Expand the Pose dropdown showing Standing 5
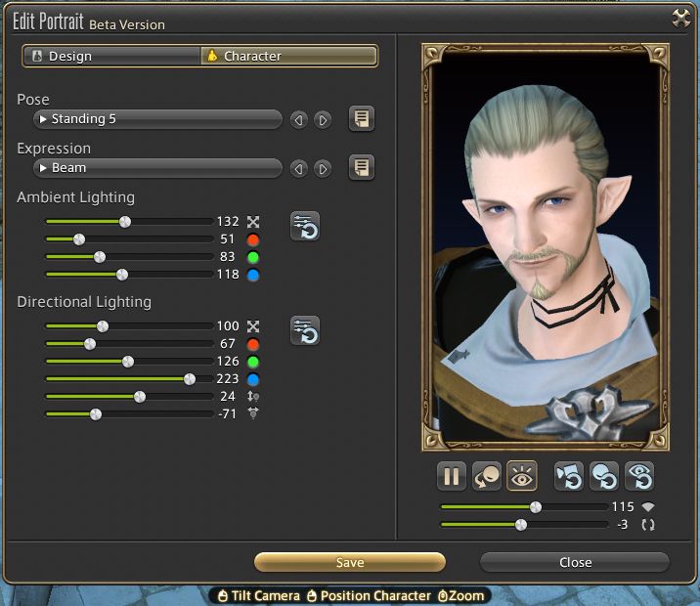 (x=158, y=119)
